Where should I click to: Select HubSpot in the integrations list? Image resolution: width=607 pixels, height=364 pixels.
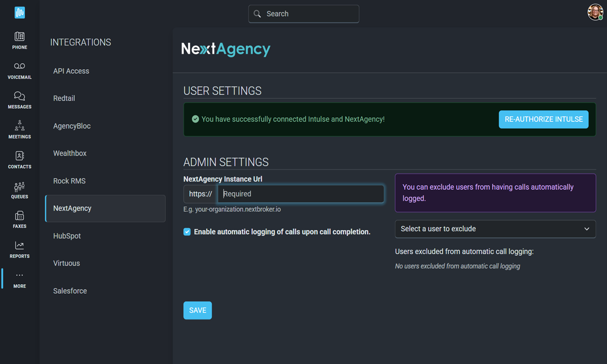click(67, 236)
